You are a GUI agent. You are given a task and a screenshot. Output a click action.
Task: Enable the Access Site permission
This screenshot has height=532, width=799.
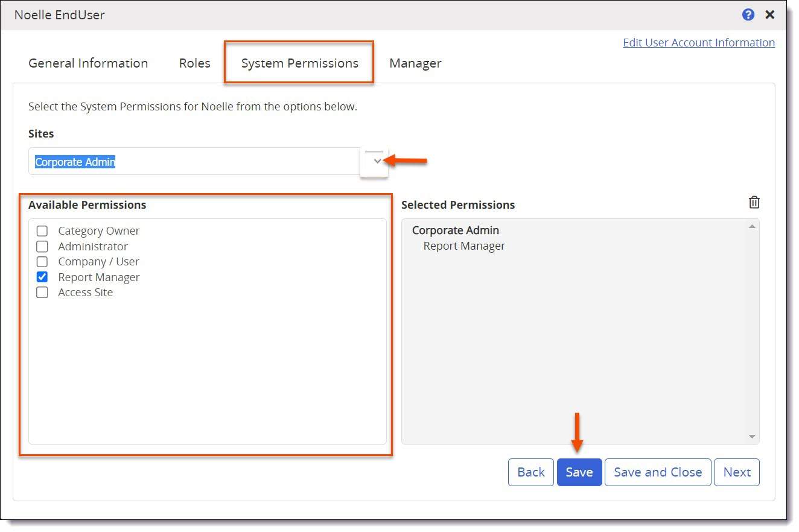(x=42, y=292)
